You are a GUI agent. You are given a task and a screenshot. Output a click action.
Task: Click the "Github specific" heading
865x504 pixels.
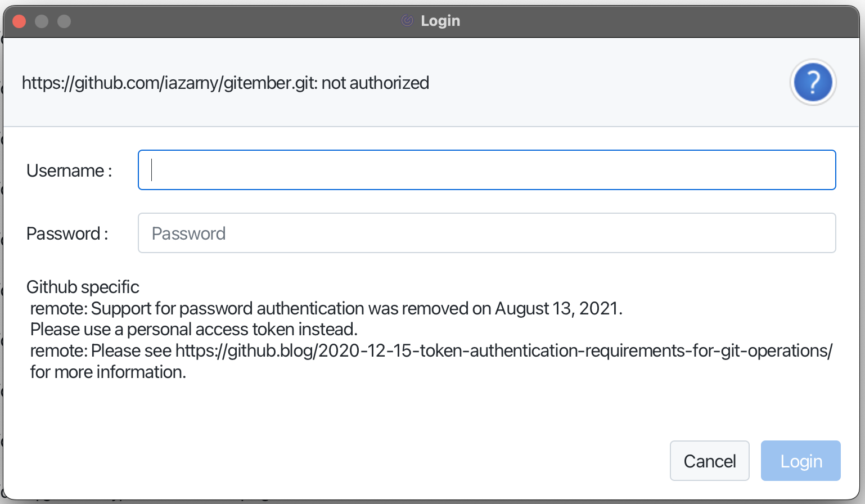pyautogui.click(x=83, y=287)
